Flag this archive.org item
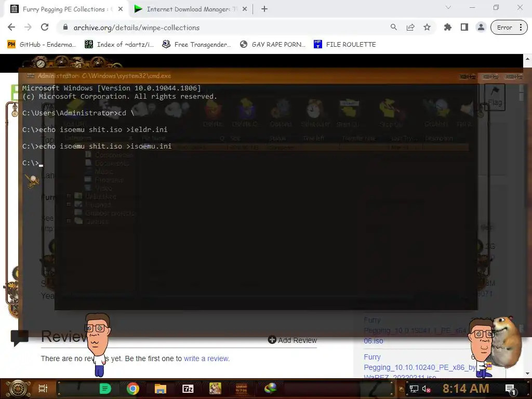The image size is (532, 399). pyautogui.click(x=495, y=97)
